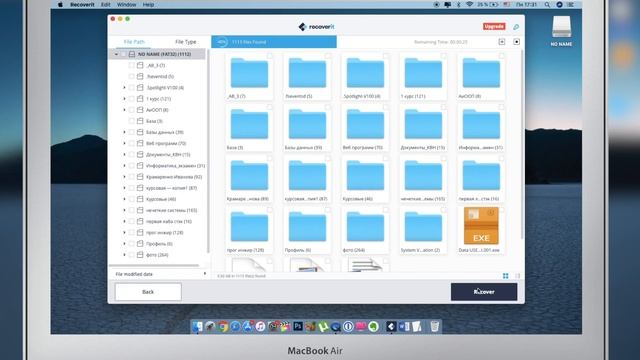Click the scan progress bar showing files found

click(x=274, y=42)
